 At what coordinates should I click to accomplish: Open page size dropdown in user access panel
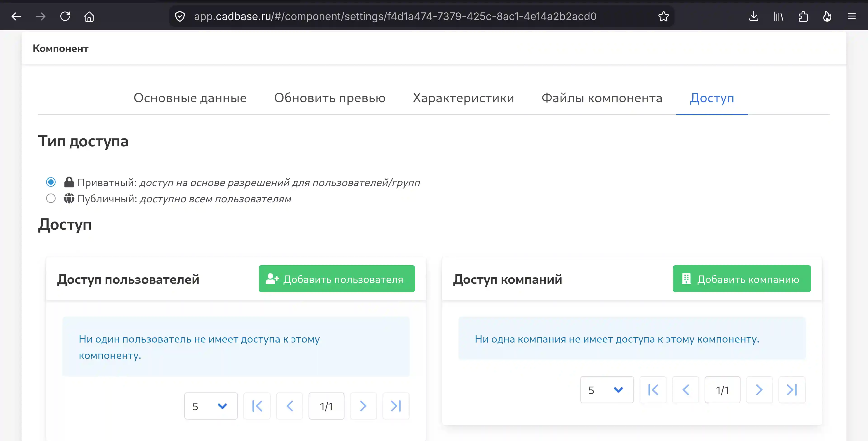211,406
